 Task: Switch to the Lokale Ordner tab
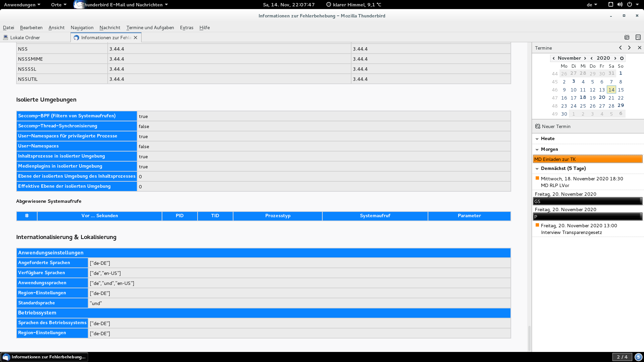click(25, 38)
